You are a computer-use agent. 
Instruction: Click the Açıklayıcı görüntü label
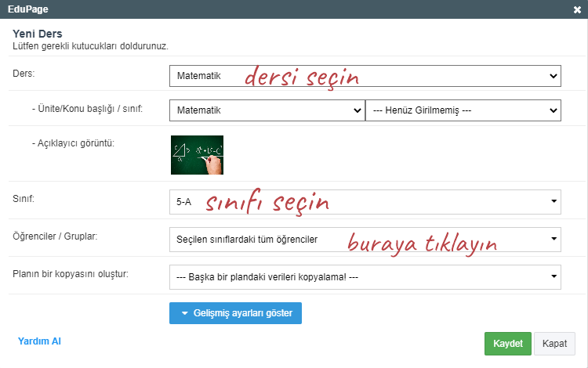pyautogui.click(x=73, y=143)
